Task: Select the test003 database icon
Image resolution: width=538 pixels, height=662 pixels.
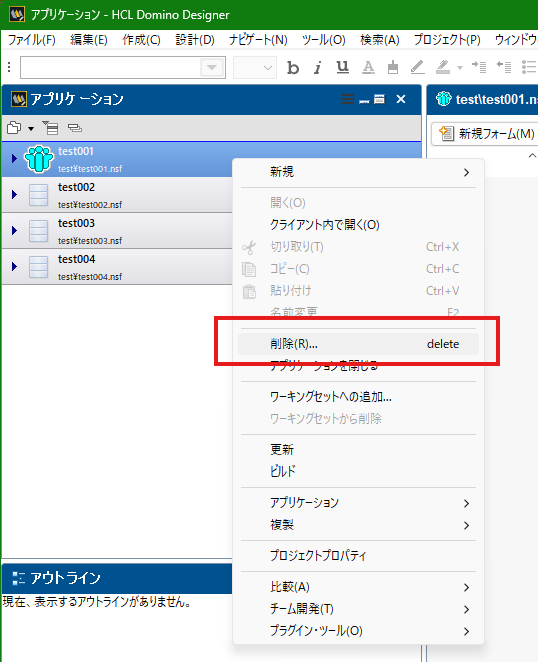Action: (38, 231)
